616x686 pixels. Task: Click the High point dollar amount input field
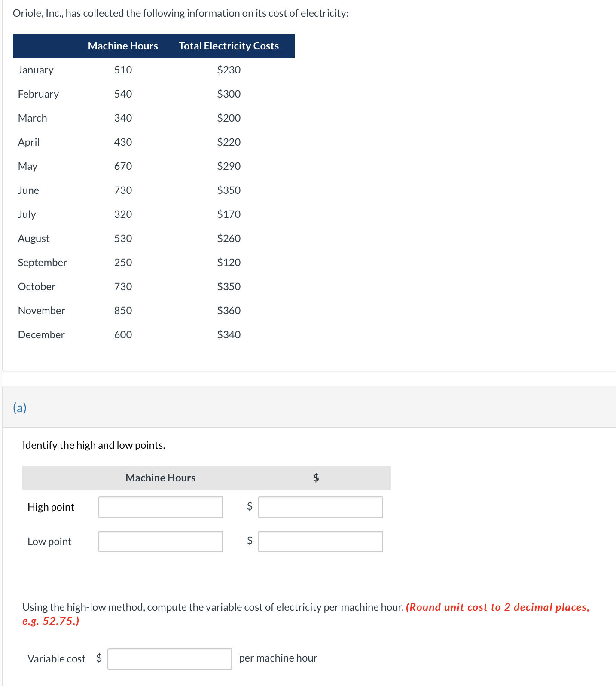point(320,507)
